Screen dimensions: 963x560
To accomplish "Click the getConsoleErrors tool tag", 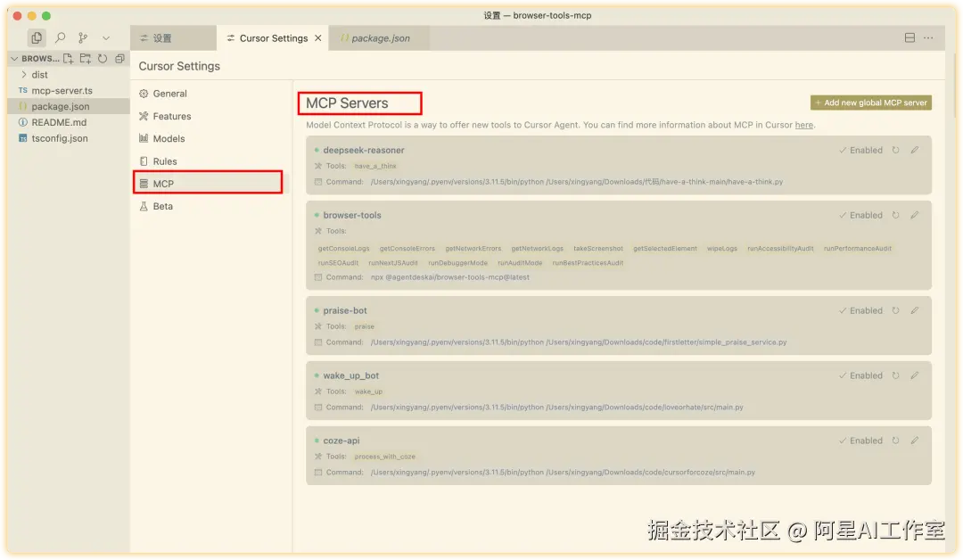I will click(407, 249).
